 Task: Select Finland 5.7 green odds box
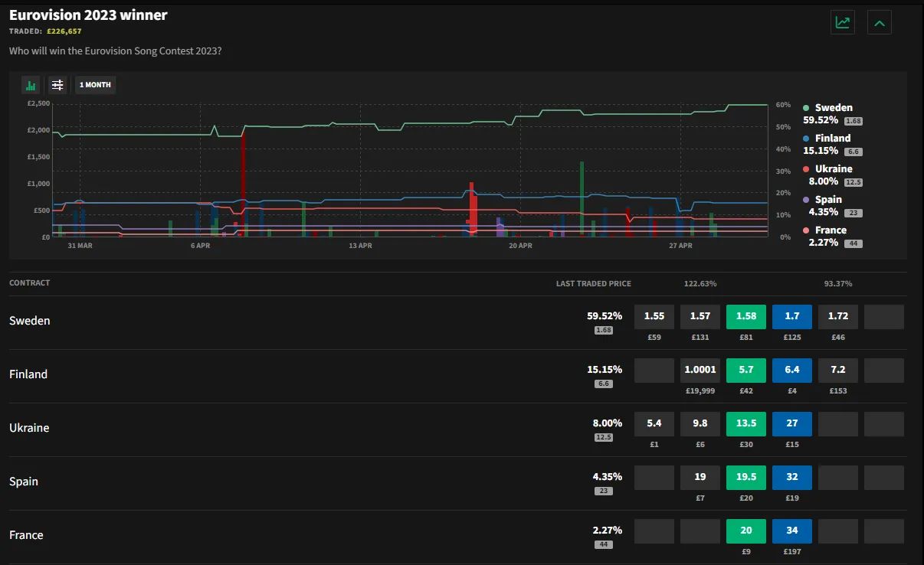point(746,370)
